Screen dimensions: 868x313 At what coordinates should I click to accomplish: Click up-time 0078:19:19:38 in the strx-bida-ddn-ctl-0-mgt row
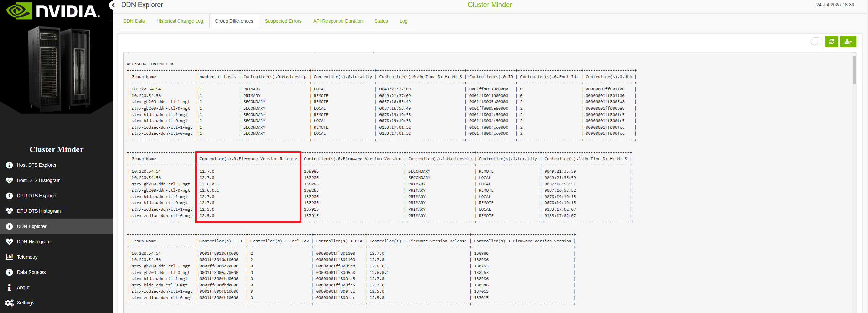395,121
